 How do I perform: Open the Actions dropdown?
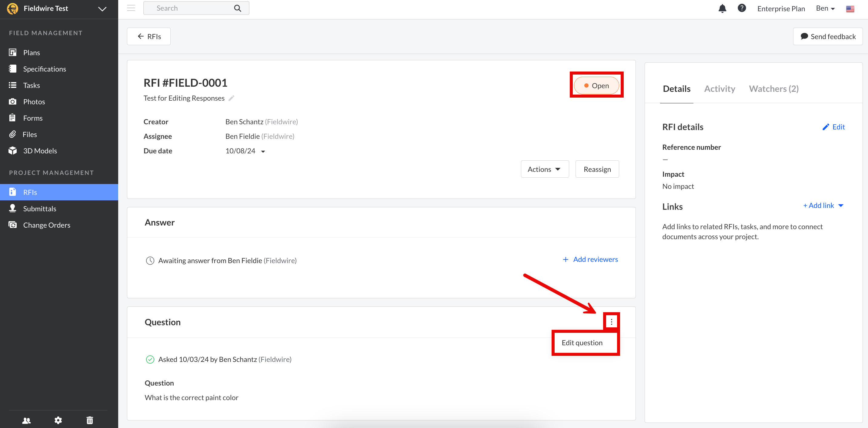(545, 169)
